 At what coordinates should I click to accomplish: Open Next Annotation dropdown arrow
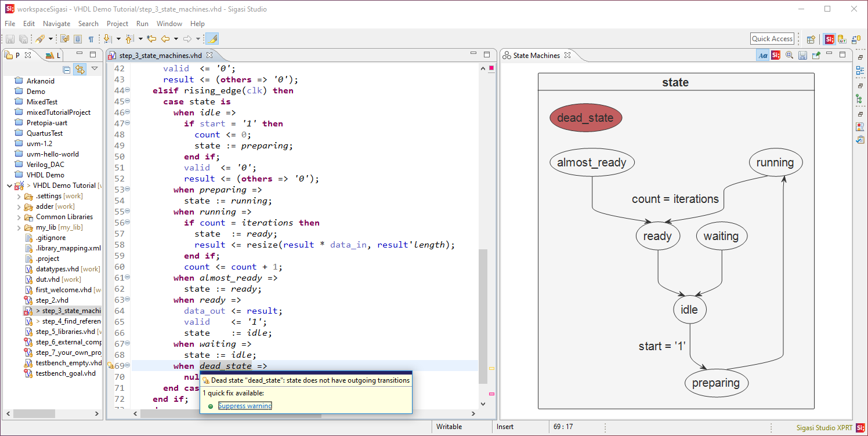118,39
